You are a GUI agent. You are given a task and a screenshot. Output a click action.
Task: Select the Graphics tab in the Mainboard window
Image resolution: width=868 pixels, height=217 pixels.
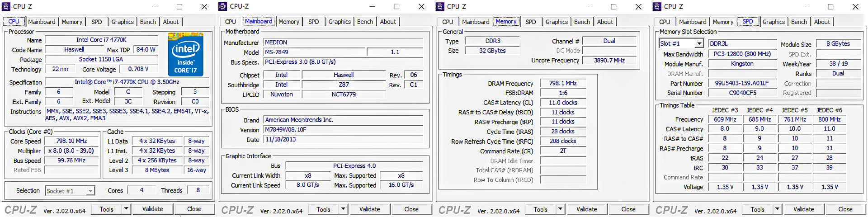340,22
